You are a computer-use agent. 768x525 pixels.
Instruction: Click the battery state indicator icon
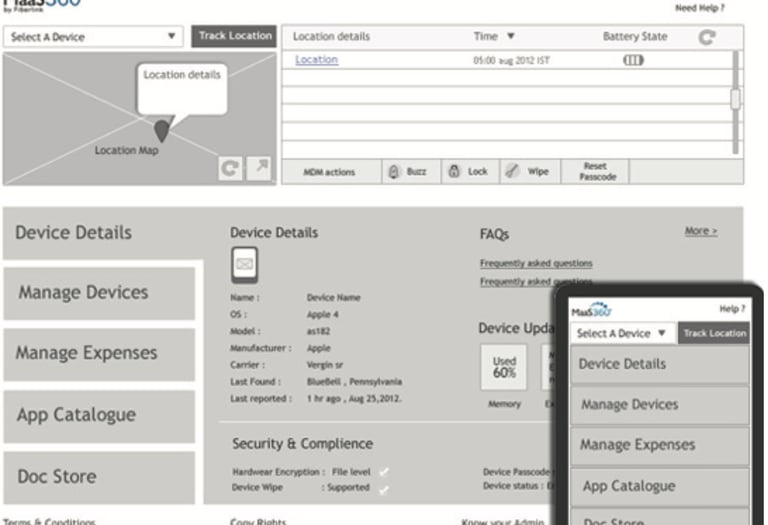click(633, 60)
